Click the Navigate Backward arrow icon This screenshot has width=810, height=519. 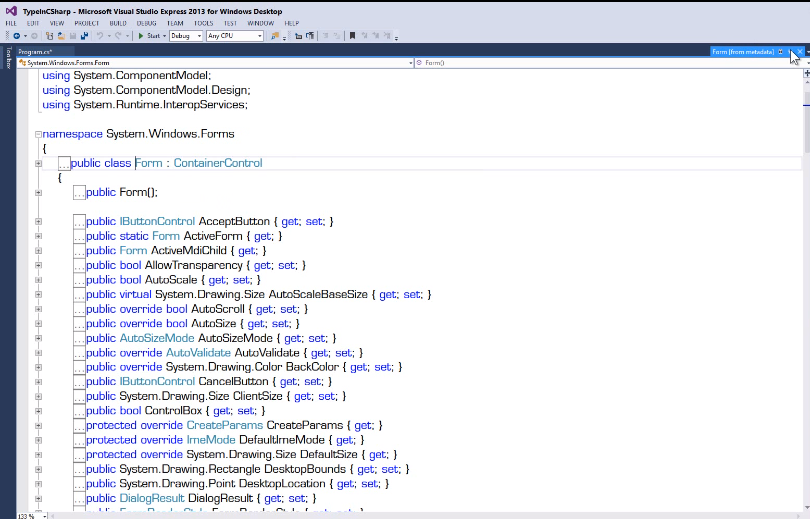pos(17,36)
